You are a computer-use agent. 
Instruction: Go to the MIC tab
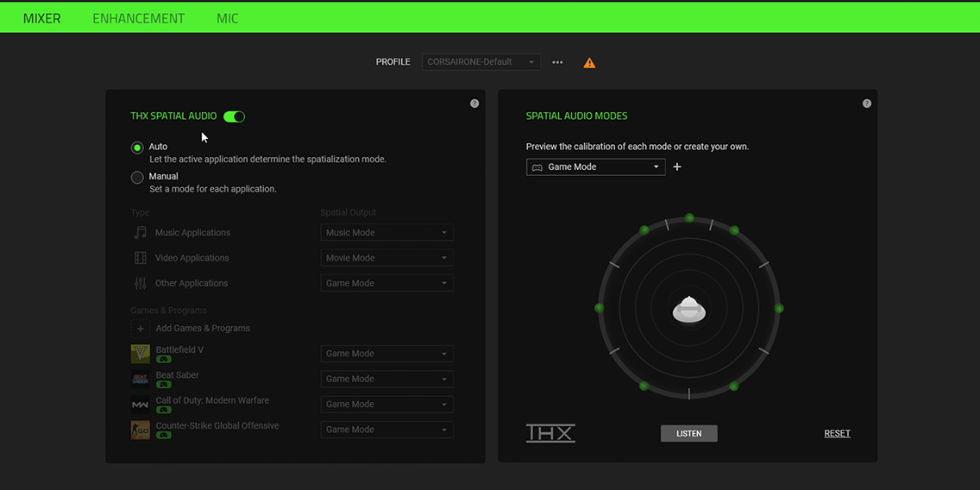point(228,18)
